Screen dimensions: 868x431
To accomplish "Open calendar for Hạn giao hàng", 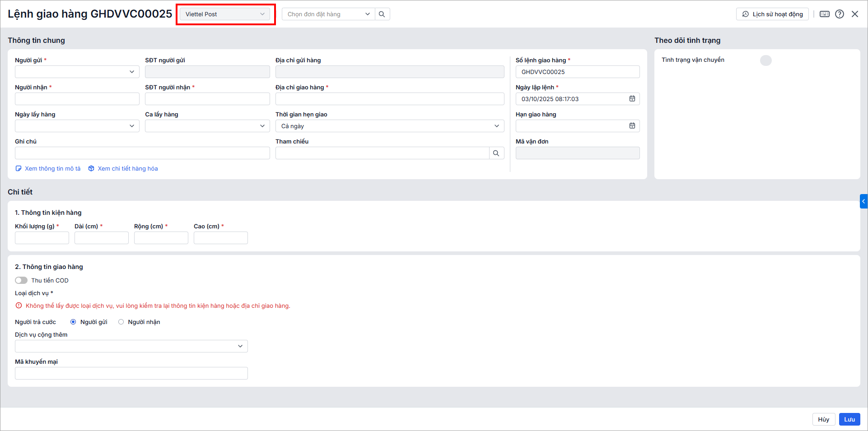I will 632,126.
